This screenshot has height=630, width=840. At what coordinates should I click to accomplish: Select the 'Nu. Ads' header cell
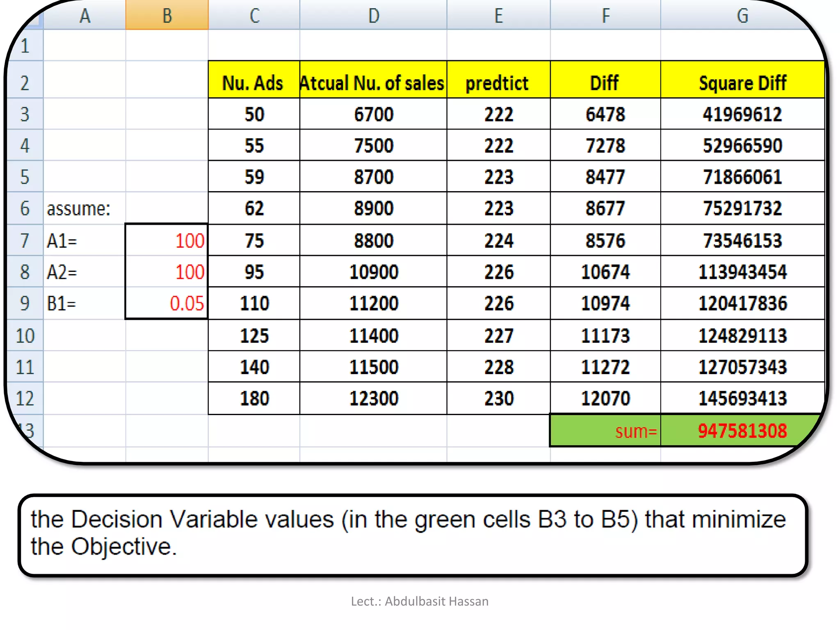point(253,82)
